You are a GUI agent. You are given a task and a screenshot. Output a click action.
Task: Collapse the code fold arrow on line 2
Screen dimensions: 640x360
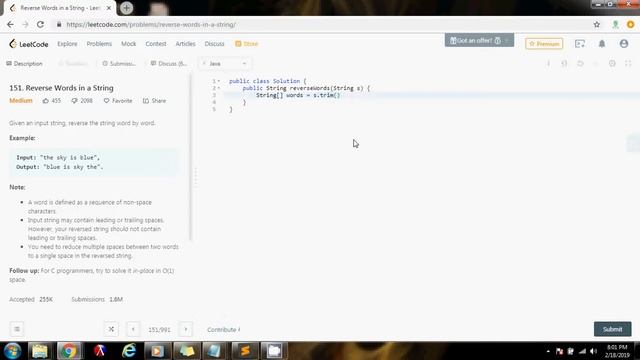(219, 88)
